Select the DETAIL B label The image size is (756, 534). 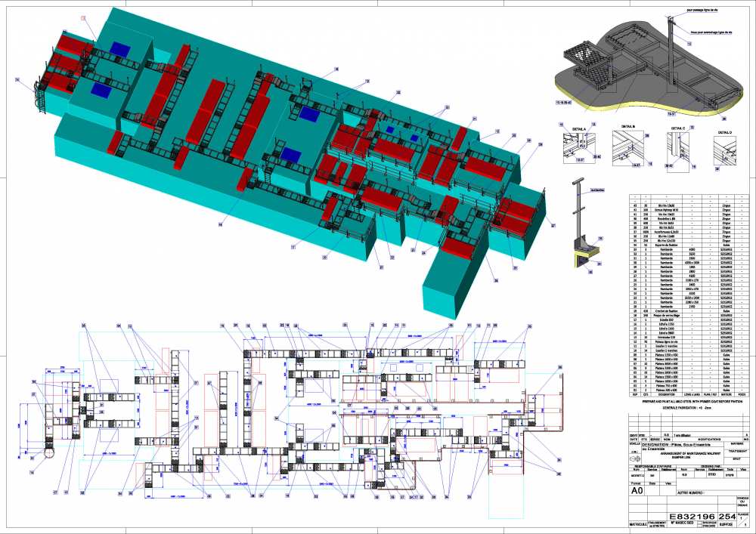click(x=627, y=128)
